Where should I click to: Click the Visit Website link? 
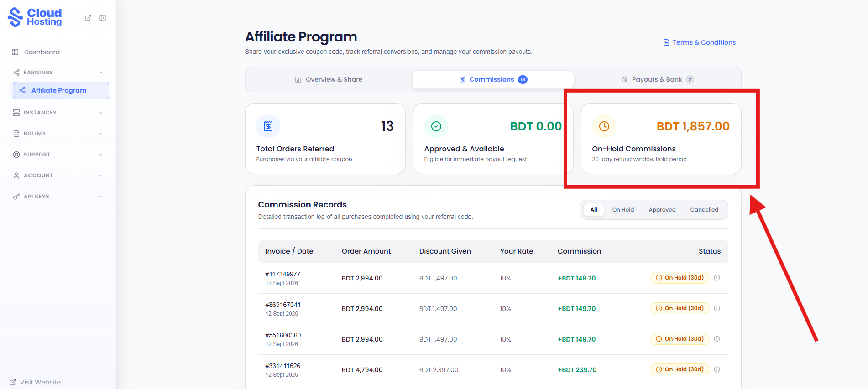coord(35,382)
